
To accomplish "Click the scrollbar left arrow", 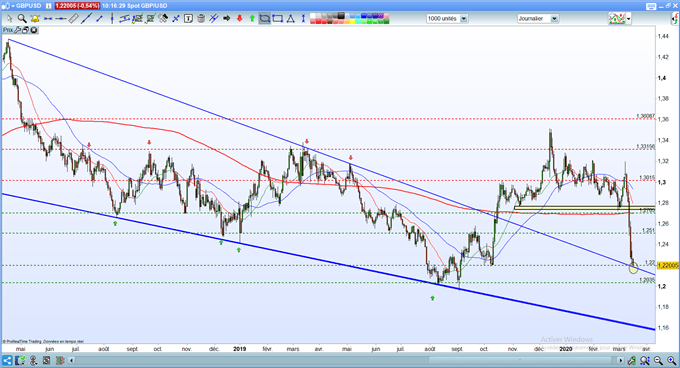I will coord(72,360).
